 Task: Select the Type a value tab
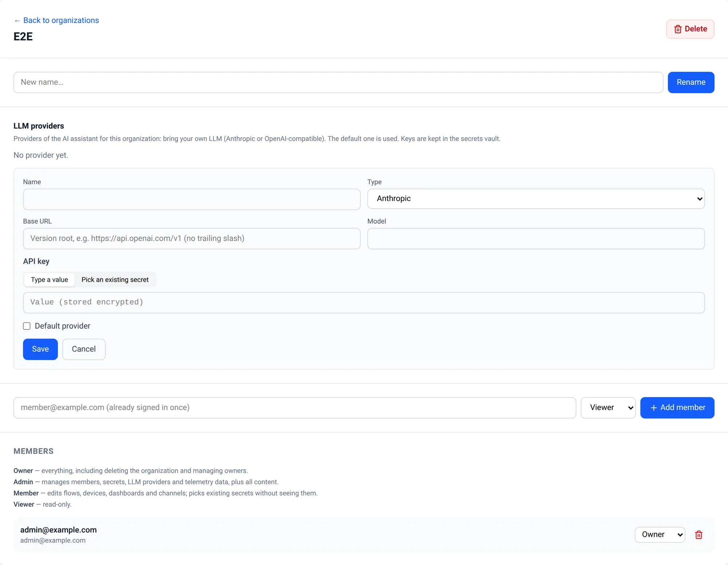pyautogui.click(x=50, y=280)
